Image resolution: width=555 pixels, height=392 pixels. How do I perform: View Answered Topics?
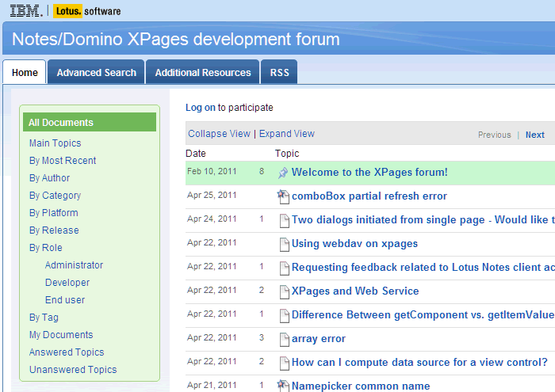(x=67, y=352)
